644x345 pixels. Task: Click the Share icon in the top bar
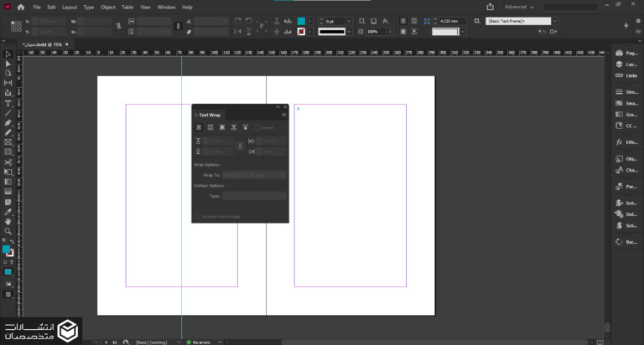tap(490, 7)
